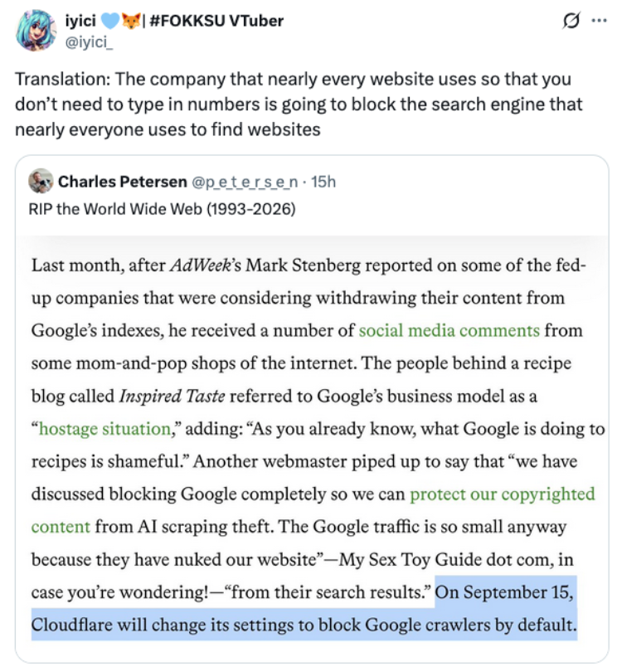The image size is (622, 672).
Task: Click the green 'content' link word
Action: pyautogui.click(x=61, y=527)
